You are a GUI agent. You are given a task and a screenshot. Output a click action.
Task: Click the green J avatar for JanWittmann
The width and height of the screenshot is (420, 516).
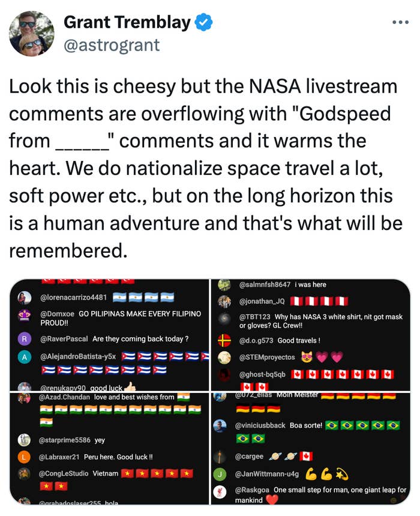(220, 474)
